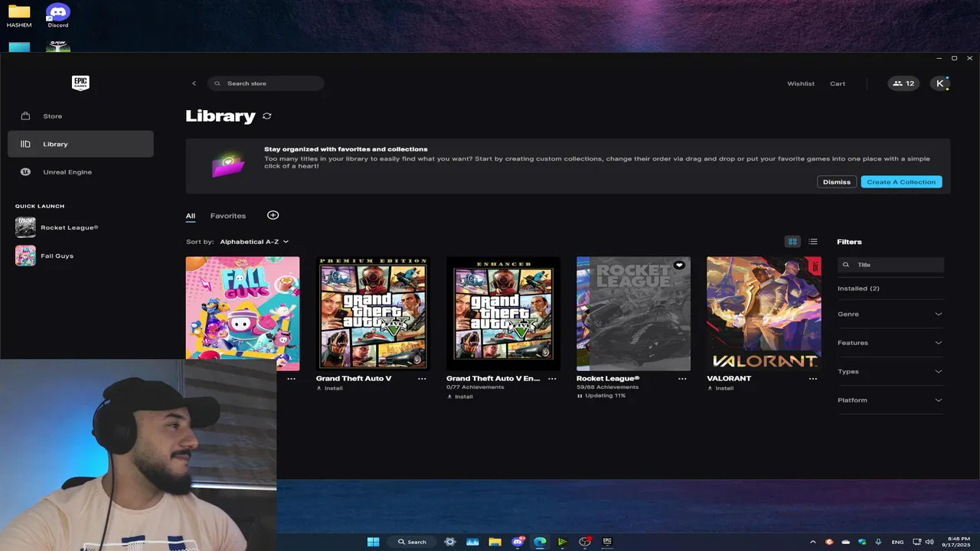Click the Filters Title search field
This screenshot has height=551, width=980.
click(x=891, y=265)
